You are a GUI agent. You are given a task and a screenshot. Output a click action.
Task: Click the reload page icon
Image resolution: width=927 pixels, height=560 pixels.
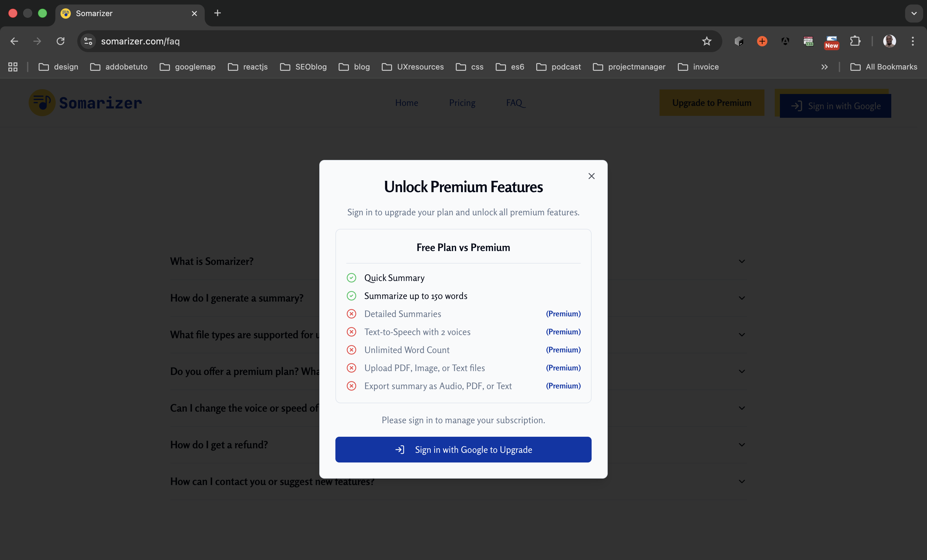point(61,41)
